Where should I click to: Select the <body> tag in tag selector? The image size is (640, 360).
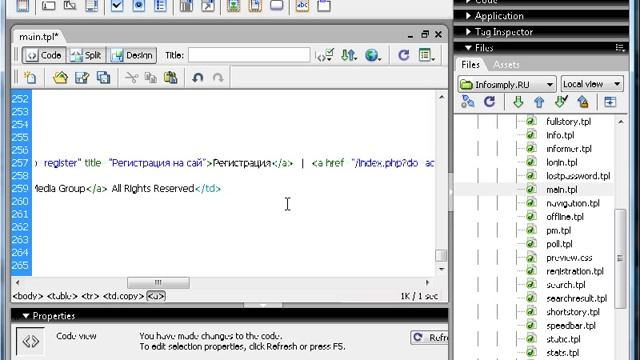click(28, 296)
